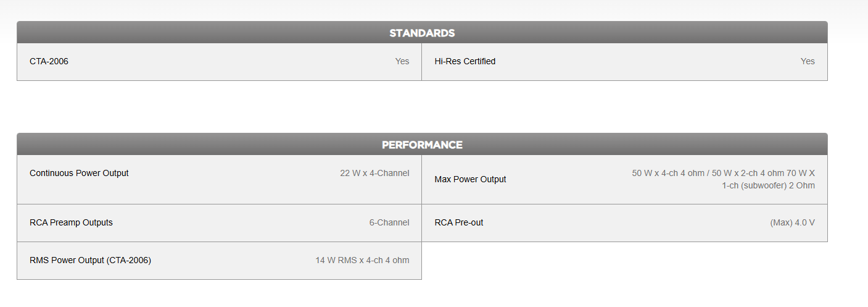This screenshot has height=307, width=868.
Task: Collapse the PERFORMANCE section header
Action: coord(422,145)
